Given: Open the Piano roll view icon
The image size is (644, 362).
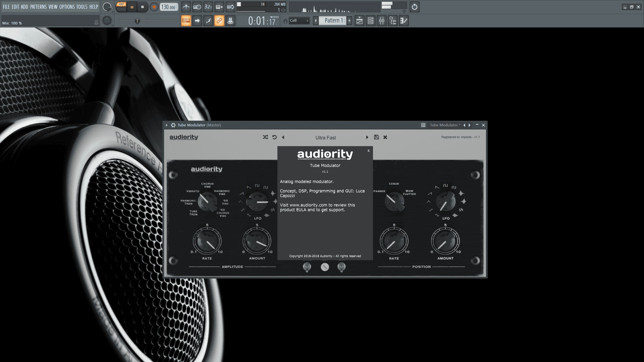Looking at the screenshot, I should [x=404, y=21].
